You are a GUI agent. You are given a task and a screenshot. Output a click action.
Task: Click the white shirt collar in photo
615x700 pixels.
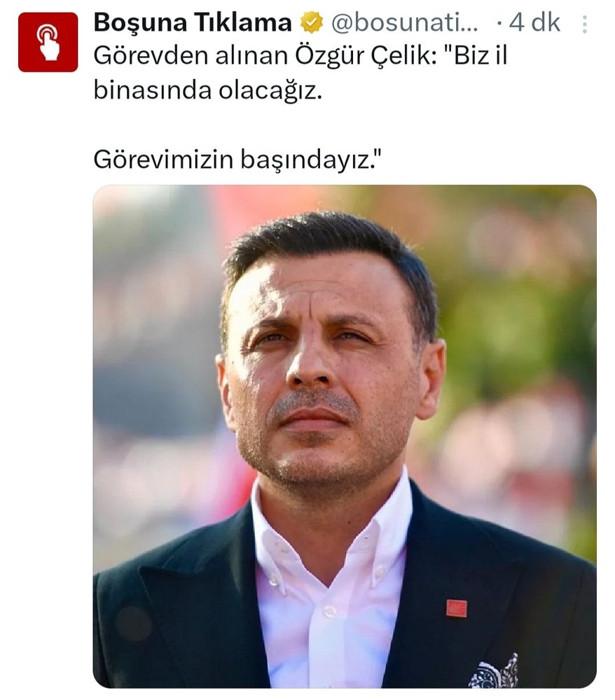tap(331, 522)
